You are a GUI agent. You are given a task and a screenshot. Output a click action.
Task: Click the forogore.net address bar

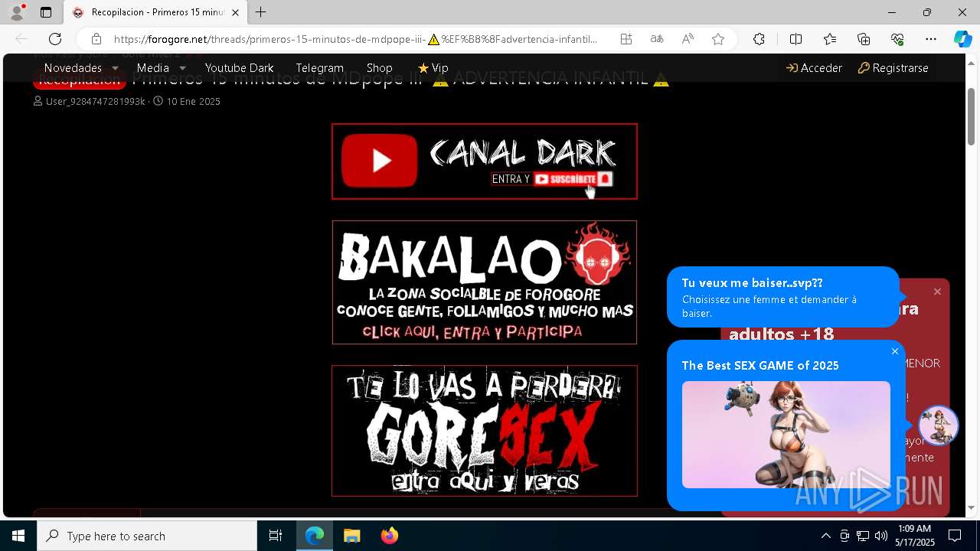point(355,39)
